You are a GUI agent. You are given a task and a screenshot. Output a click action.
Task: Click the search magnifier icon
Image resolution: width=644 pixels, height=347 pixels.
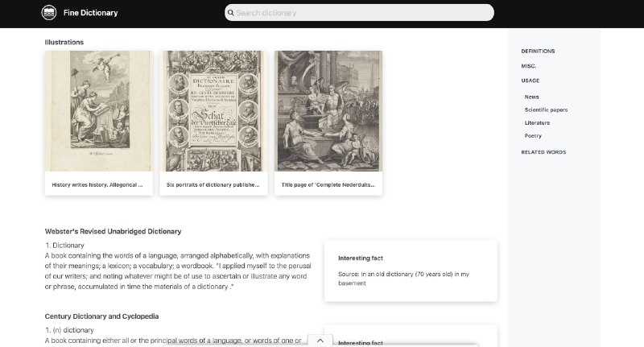[231, 13]
